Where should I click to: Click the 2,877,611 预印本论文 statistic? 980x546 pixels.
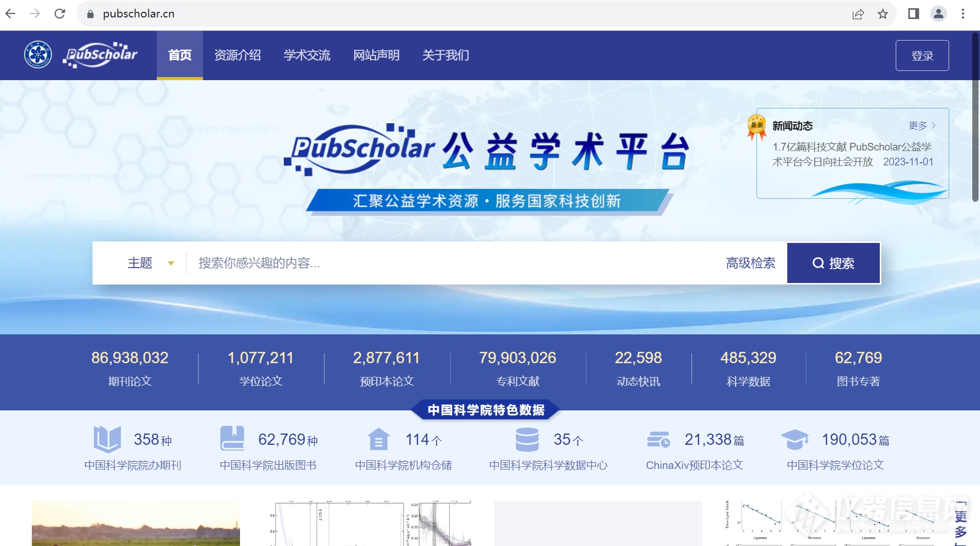pos(386,369)
